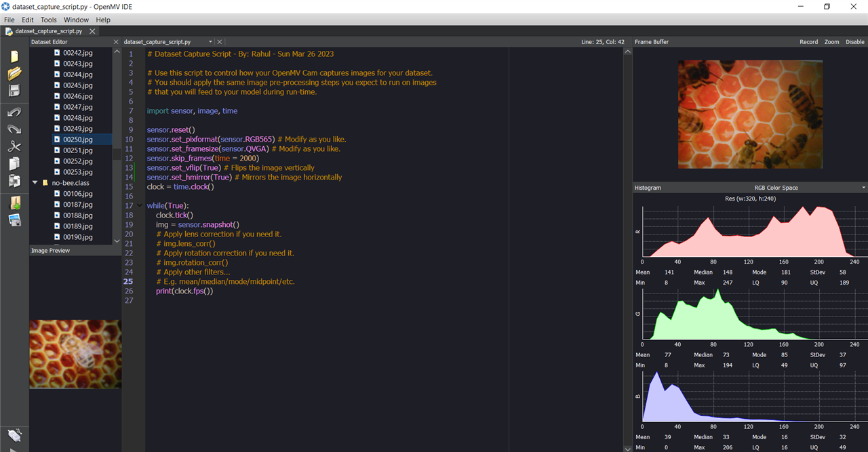Select 00243.jpg in the Dataset Editor
The image size is (868, 452).
pos(77,64)
